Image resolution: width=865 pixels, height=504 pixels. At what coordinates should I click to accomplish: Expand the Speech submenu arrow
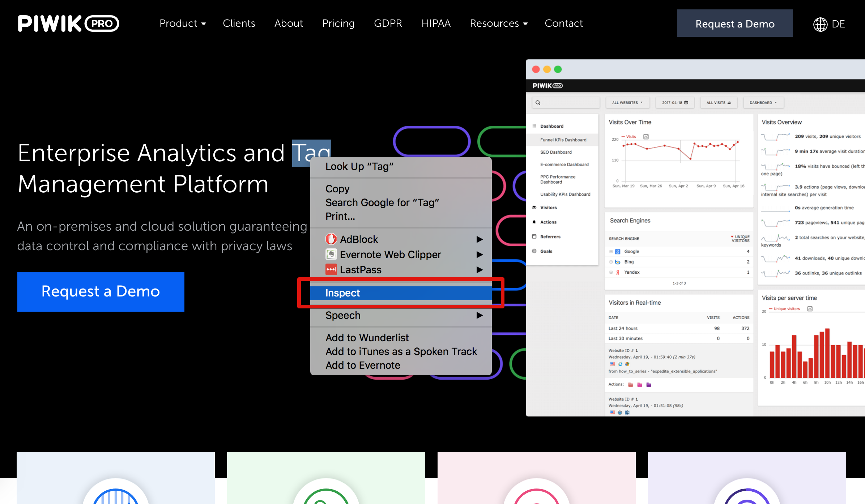coord(480,315)
